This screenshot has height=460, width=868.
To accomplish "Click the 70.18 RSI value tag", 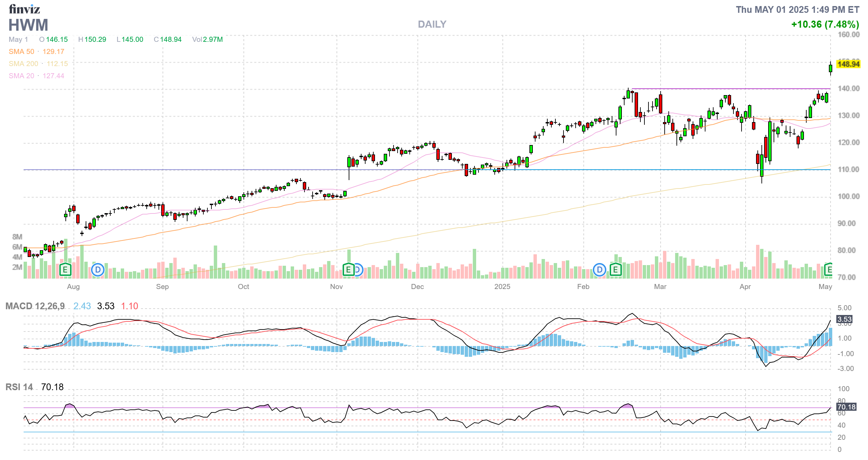I will [x=846, y=407].
